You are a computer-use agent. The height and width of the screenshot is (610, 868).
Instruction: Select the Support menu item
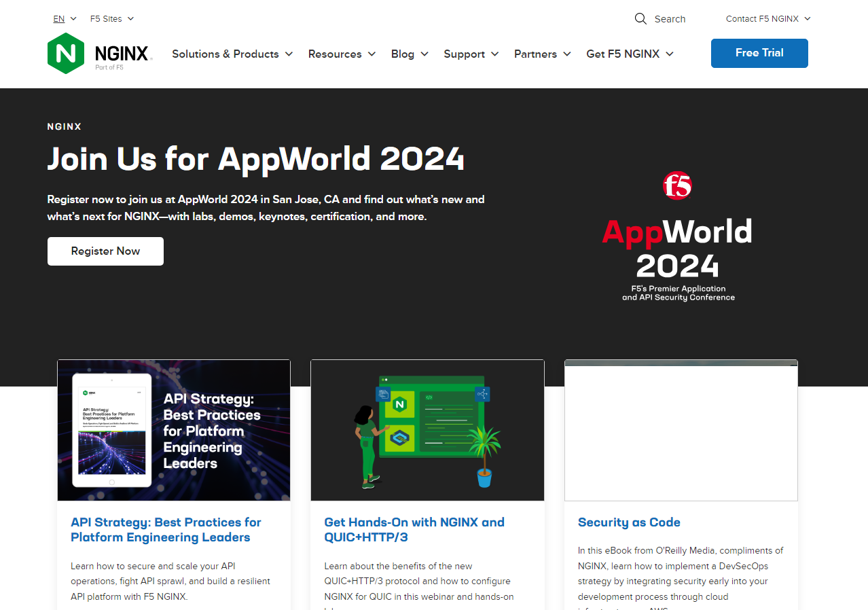coord(471,54)
